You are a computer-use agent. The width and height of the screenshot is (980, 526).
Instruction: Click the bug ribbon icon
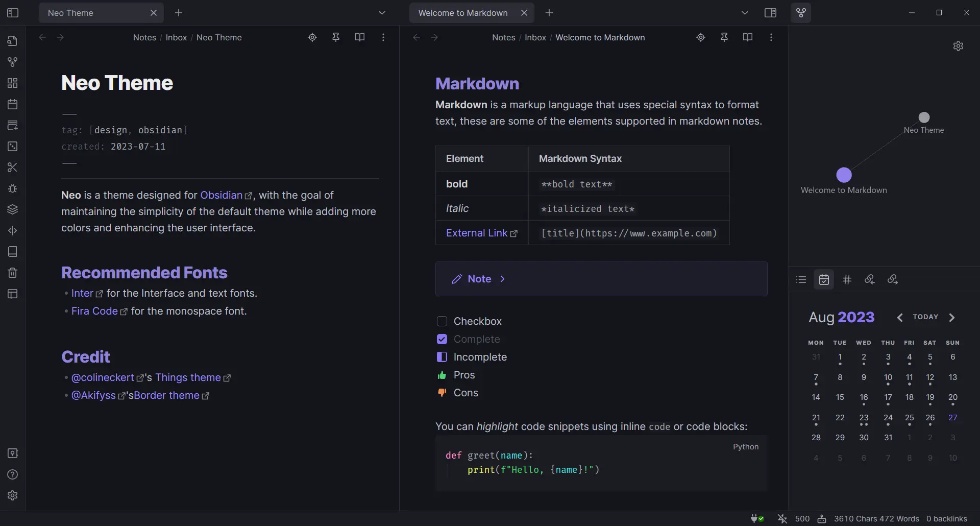(13, 188)
